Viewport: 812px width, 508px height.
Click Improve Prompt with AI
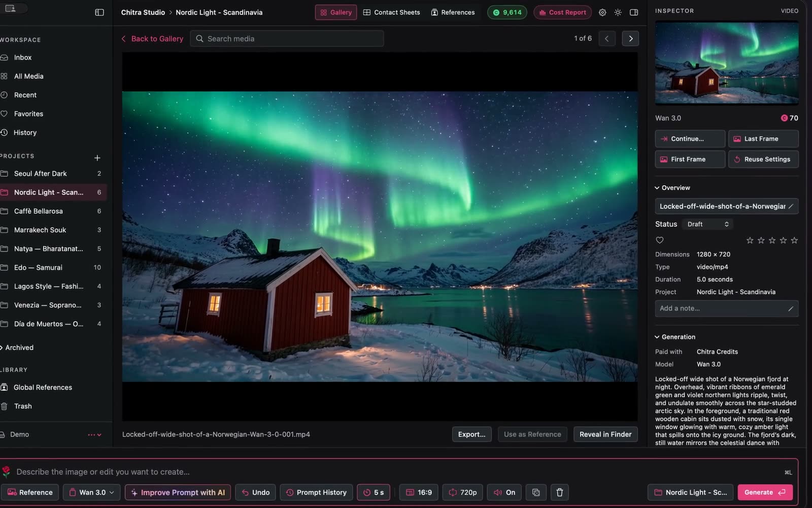(x=178, y=492)
